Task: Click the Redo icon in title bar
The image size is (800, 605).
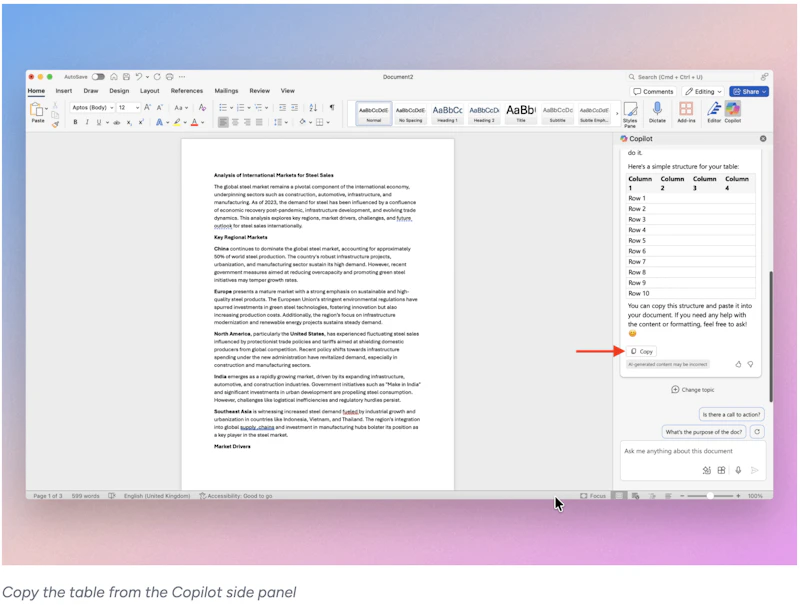Action: 157,77
